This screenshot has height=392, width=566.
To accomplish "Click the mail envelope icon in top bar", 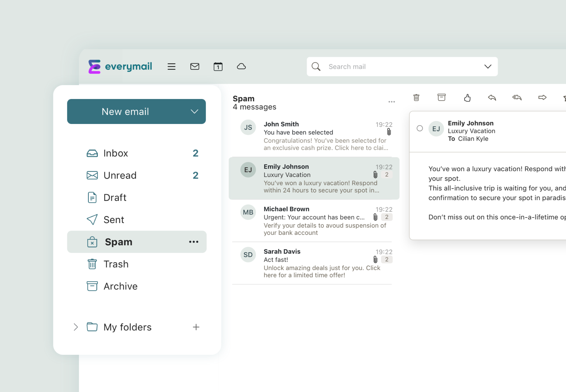I will 195,66.
